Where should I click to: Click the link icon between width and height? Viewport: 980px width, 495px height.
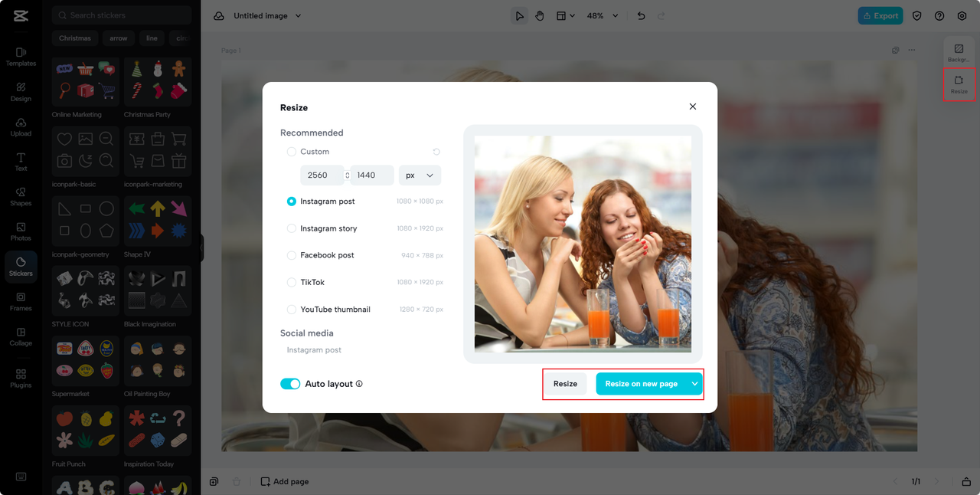pos(348,175)
